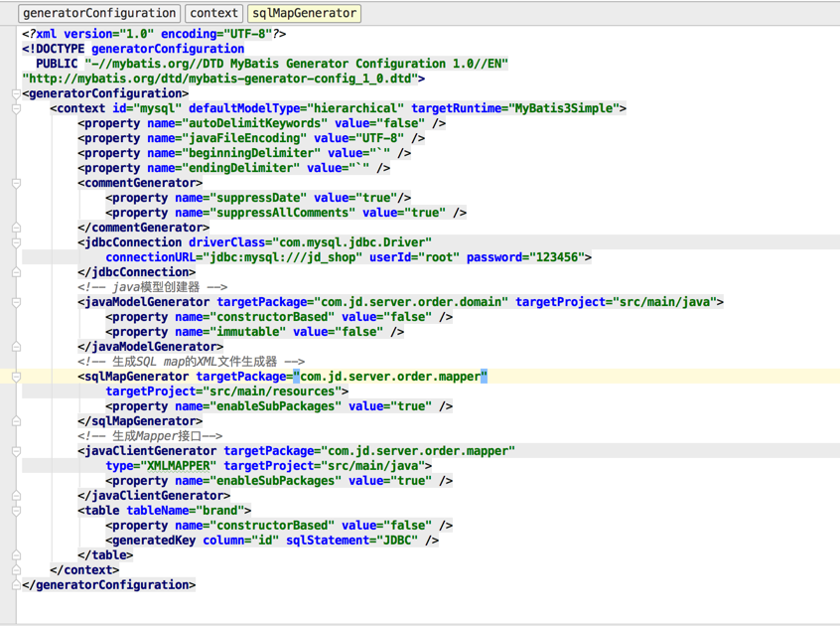Click the autoDelimitKeywords property line
Viewport: 840px width, 626px height.
[261, 123]
